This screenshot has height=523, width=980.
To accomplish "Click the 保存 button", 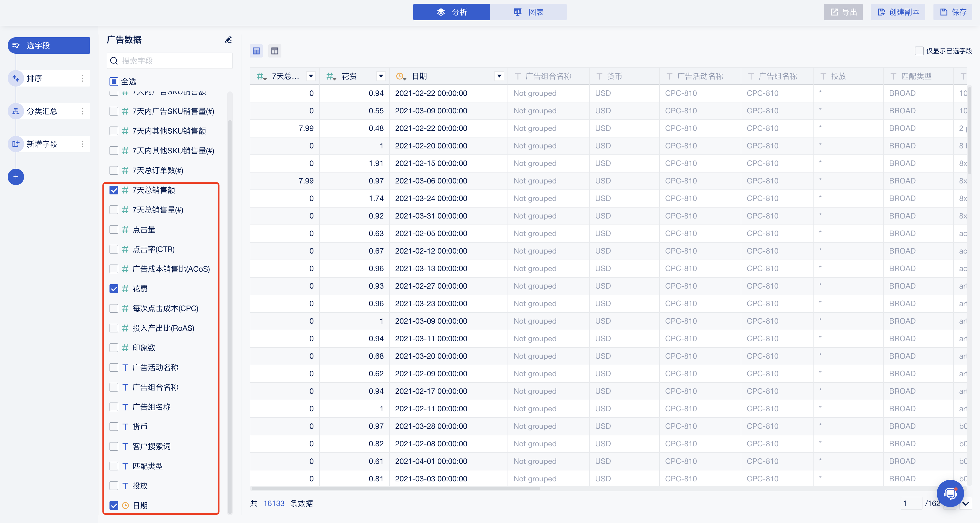I will pos(953,12).
